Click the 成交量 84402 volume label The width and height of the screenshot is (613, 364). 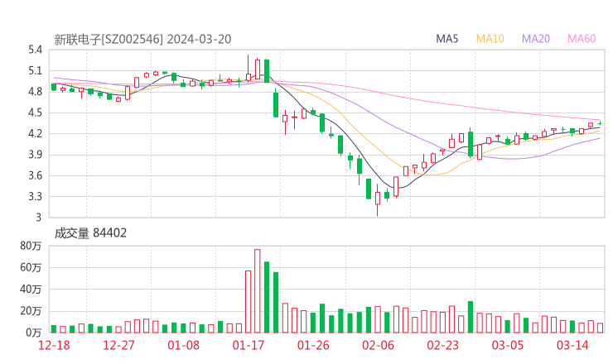90,232
